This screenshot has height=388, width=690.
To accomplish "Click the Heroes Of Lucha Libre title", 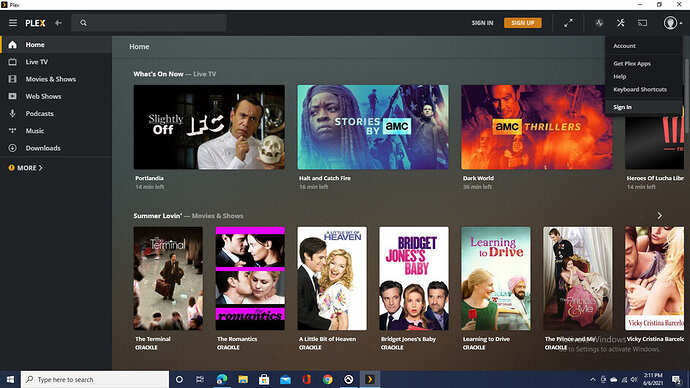I will [x=655, y=178].
